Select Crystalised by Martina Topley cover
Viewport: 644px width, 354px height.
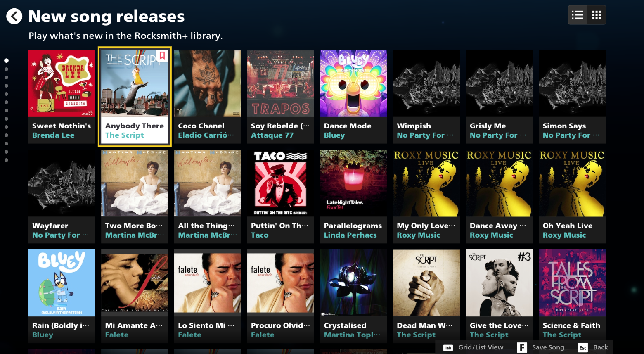[x=353, y=283]
